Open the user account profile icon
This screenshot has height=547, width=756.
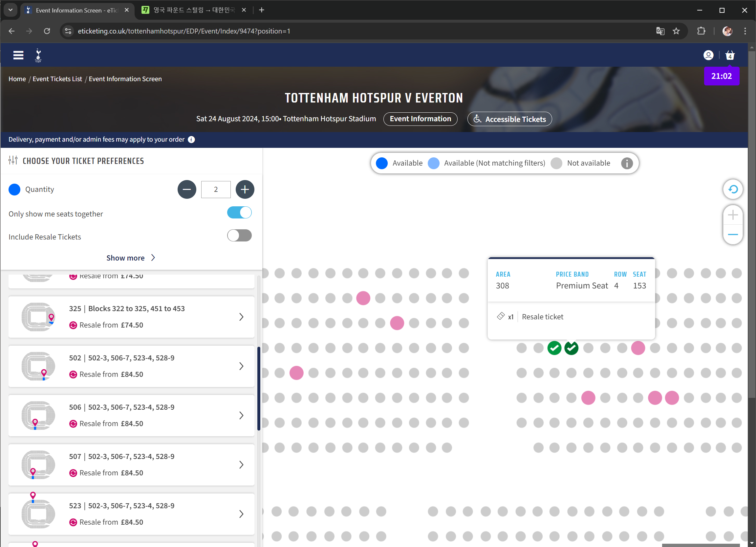click(x=708, y=55)
